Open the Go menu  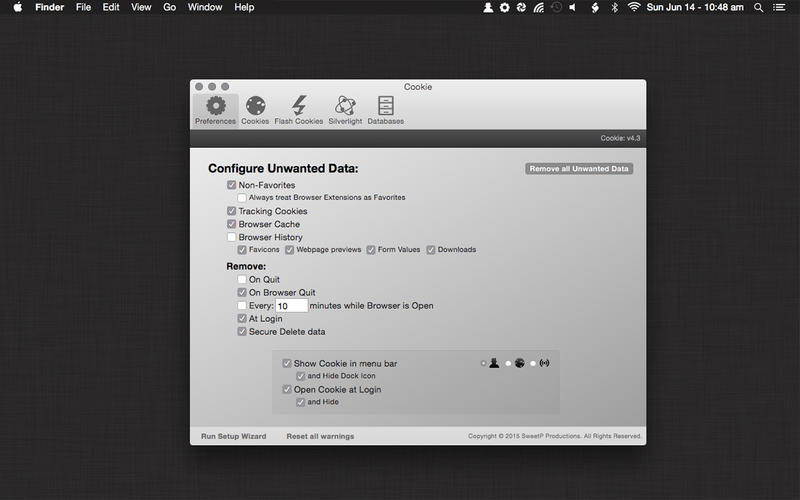(x=170, y=7)
